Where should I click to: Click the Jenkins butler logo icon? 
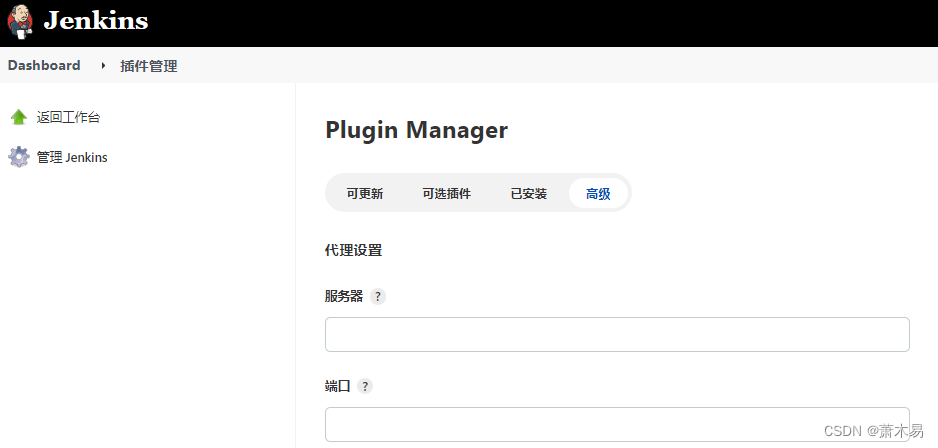tap(20, 21)
